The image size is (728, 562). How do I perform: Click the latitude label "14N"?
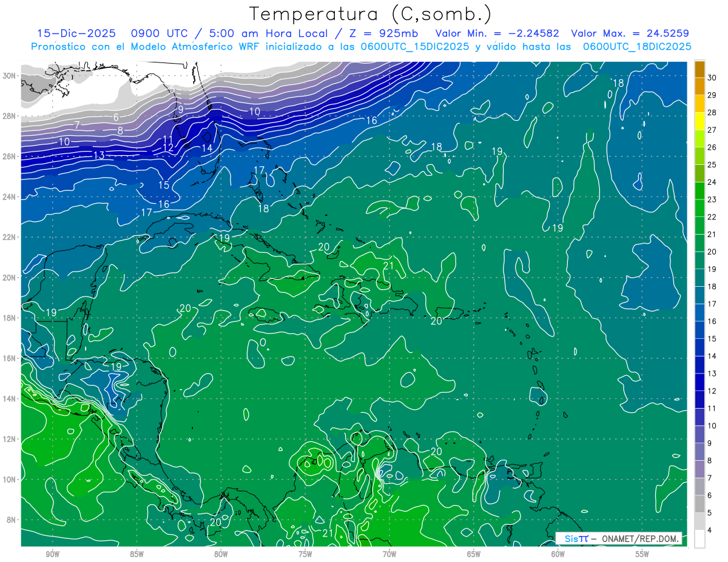(x=10, y=398)
